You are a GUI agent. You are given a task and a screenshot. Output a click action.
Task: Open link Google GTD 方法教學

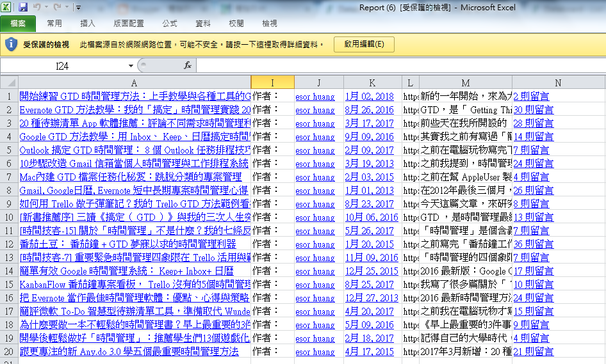pos(135,137)
